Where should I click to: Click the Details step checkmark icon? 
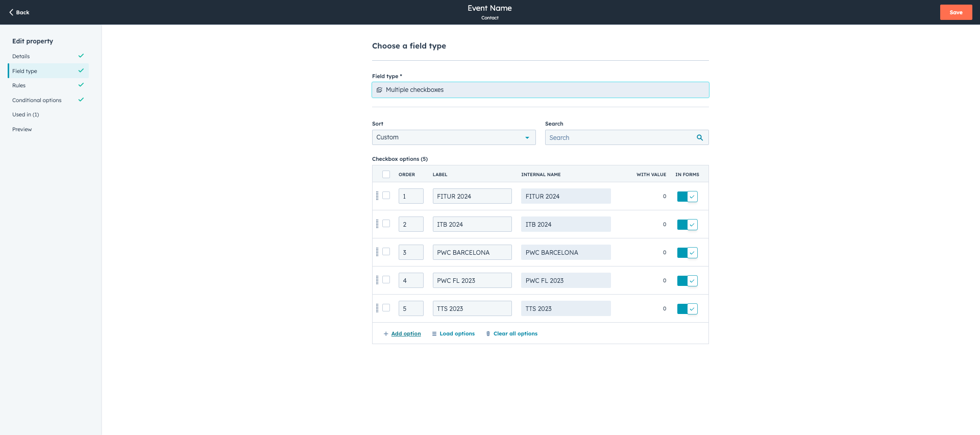81,56
